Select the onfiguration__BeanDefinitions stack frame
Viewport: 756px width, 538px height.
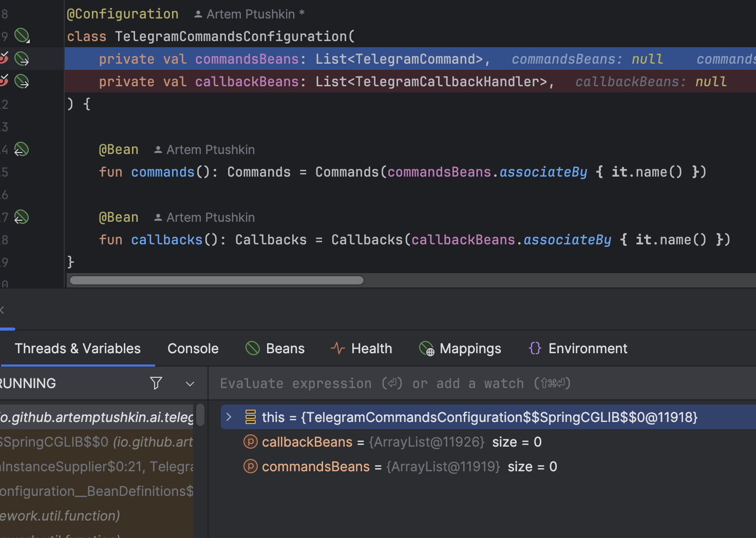[x=97, y=491]
